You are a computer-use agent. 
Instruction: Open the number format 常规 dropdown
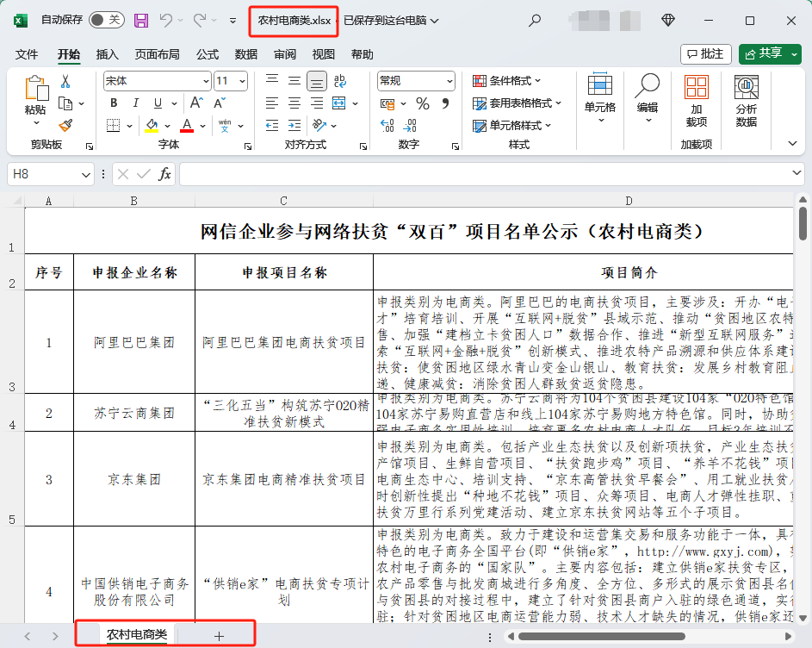click(x=448, y=83)
